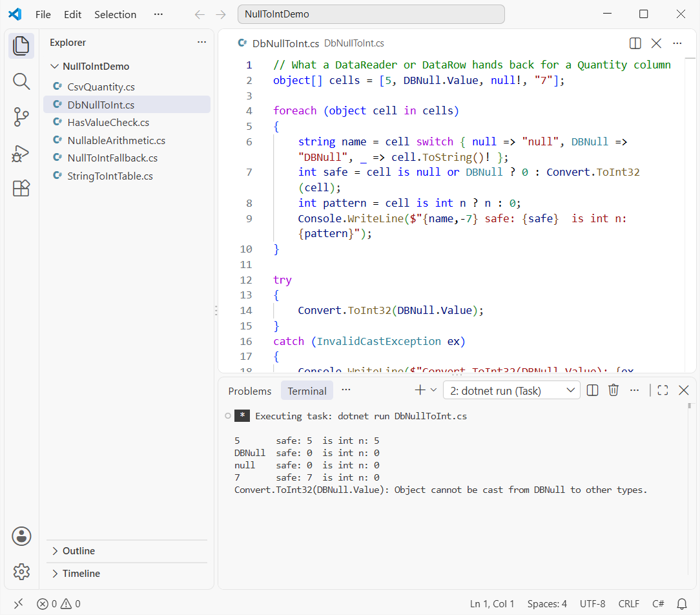This screenshot has width=700, height=615.
Task: Open the hidden menu bar items ellipsis
Action: 158,14
